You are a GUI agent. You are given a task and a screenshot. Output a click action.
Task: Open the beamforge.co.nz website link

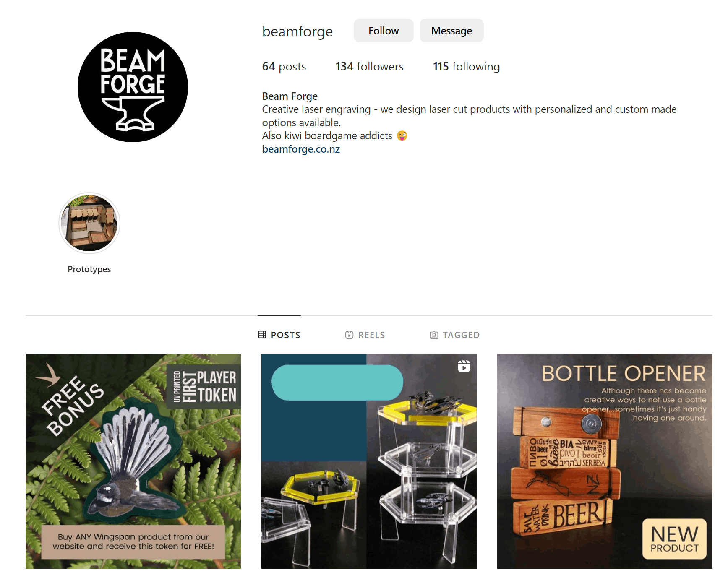tap(301, 149)
